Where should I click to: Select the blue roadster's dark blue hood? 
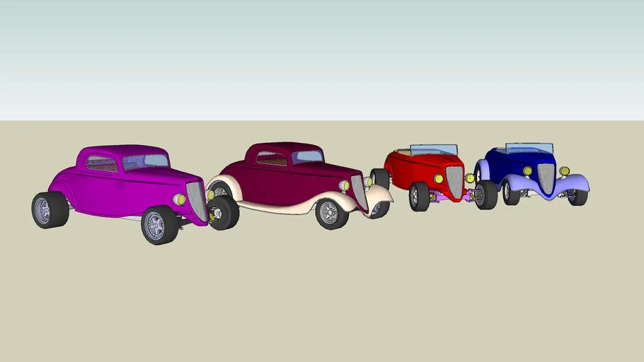tap(513, 163)
